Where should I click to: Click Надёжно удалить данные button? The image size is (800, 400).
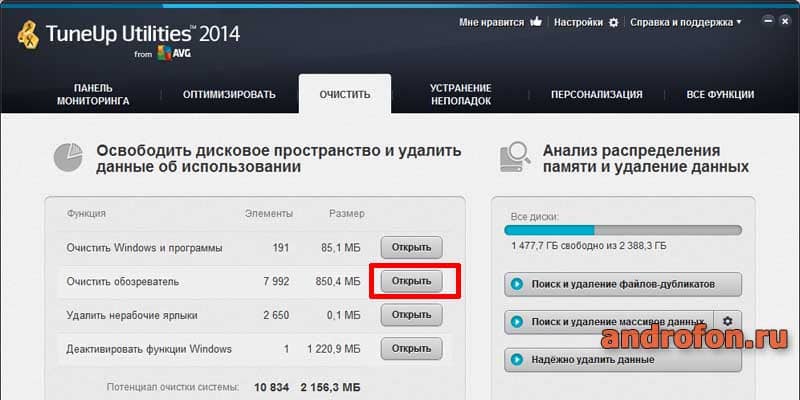pos(622,360)
